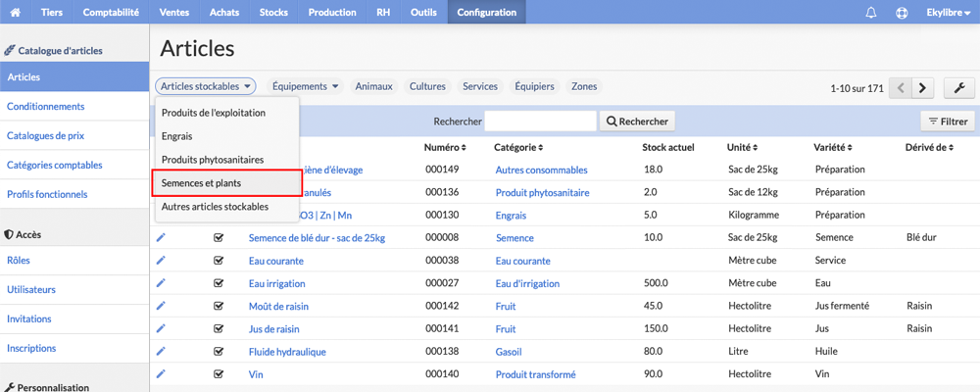
Task: Open the notifications bell
Action: [870, 13]
